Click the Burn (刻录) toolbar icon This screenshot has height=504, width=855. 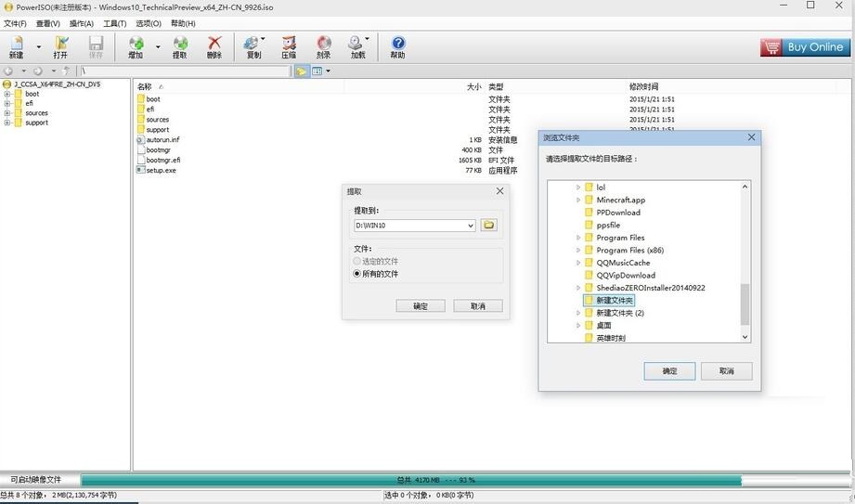coord(323,47)
